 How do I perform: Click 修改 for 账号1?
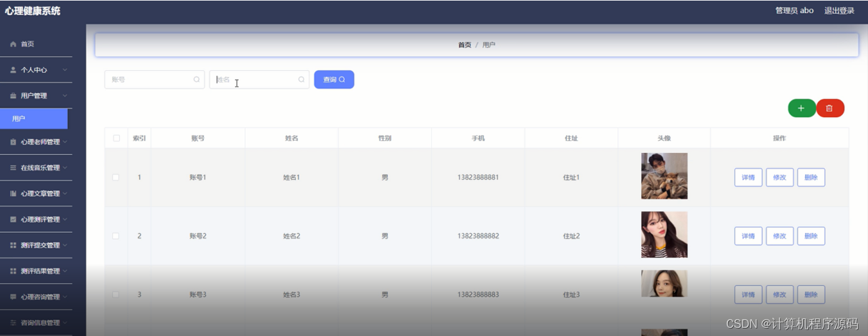tap(779, 177)
